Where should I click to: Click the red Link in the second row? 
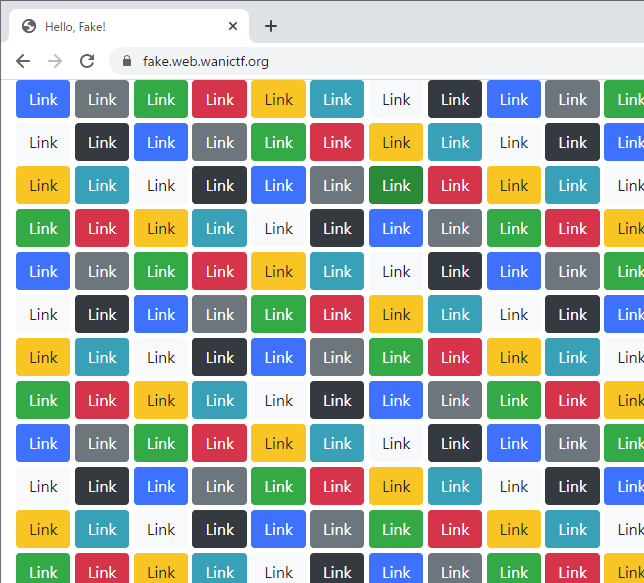(x=337, y=142)
